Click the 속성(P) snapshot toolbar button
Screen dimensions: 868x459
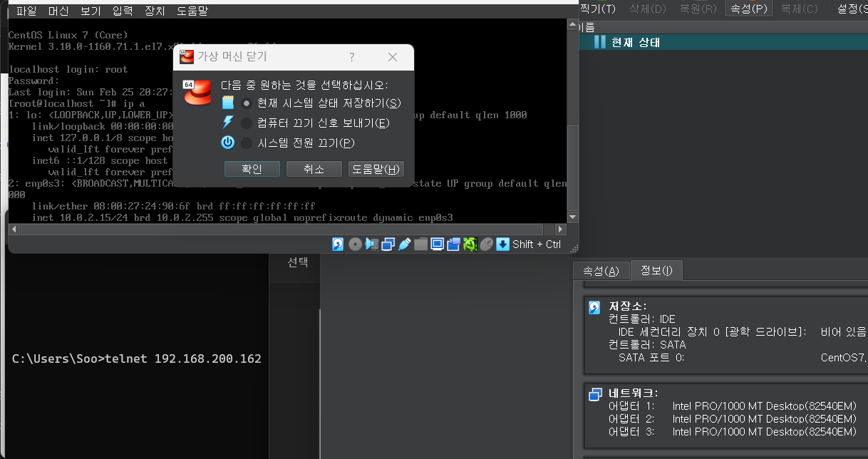pos(748,9)
